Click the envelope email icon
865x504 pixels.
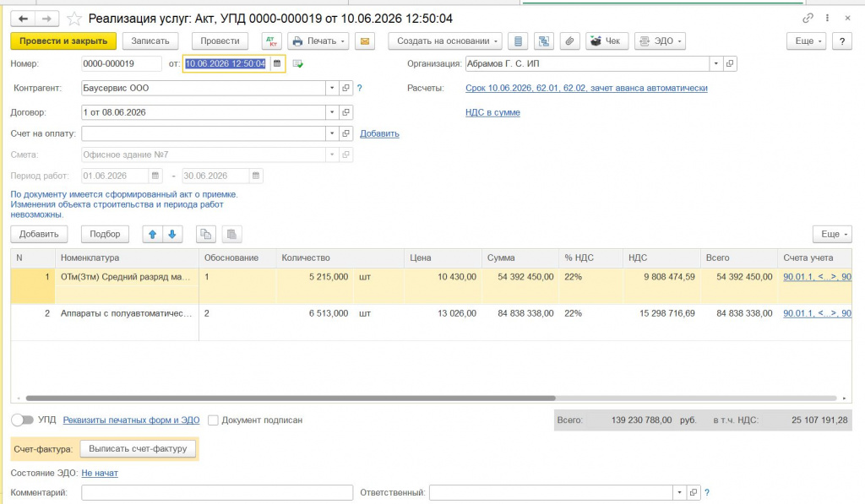[365, 41]
